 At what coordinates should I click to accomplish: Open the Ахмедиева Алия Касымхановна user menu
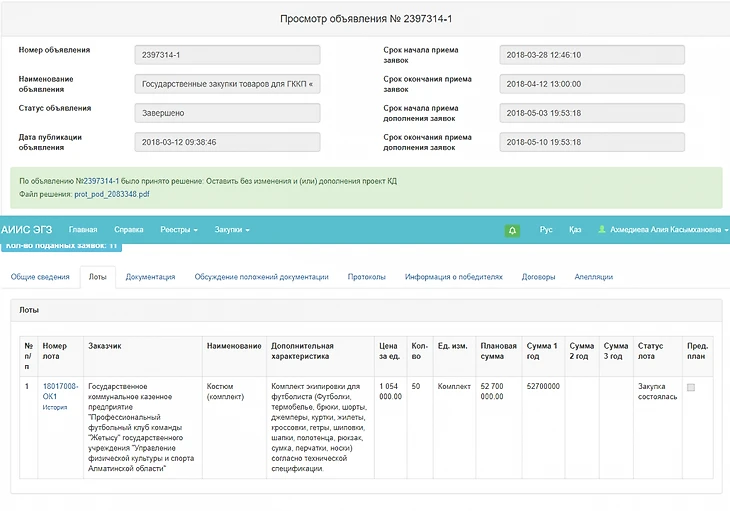[x=665, y=230]
